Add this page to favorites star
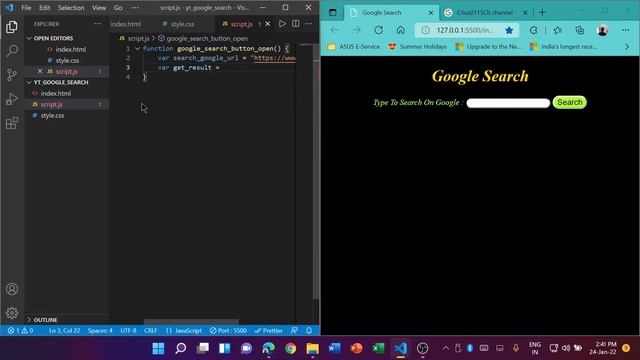Image resolution: width=640 pixels, height=360 pixels. [509, 30]
